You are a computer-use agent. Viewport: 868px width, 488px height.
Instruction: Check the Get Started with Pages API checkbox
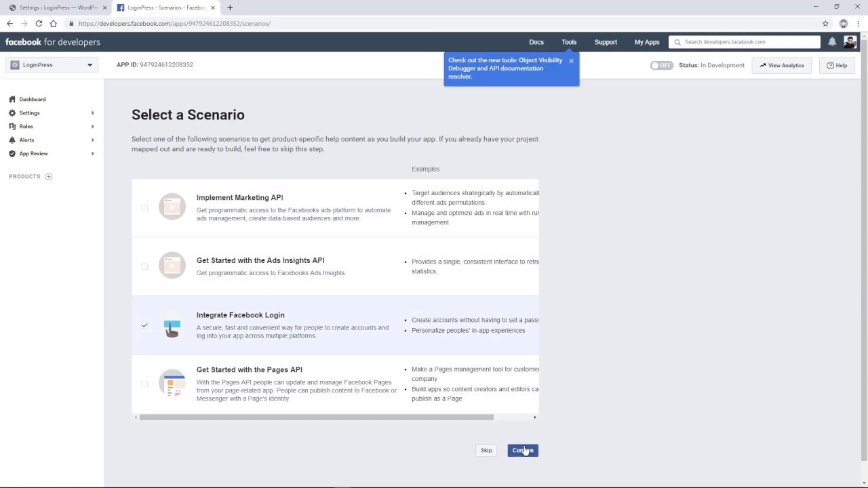click(x=144, y=384)
